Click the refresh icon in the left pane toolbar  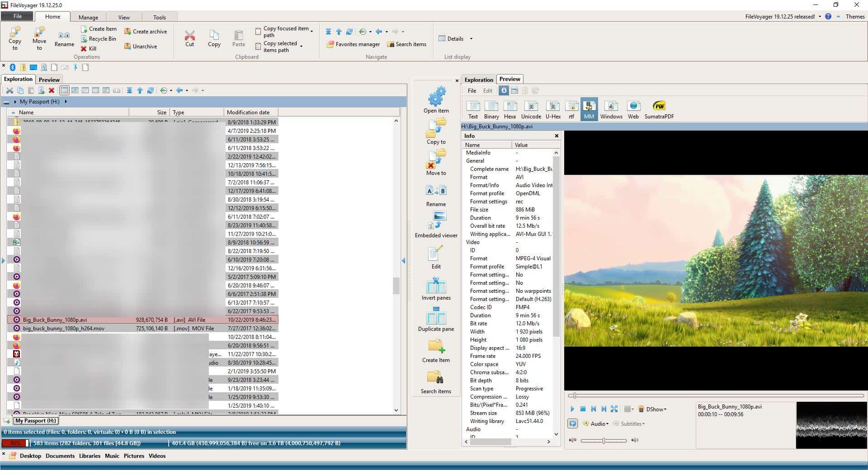coord(151,90)
